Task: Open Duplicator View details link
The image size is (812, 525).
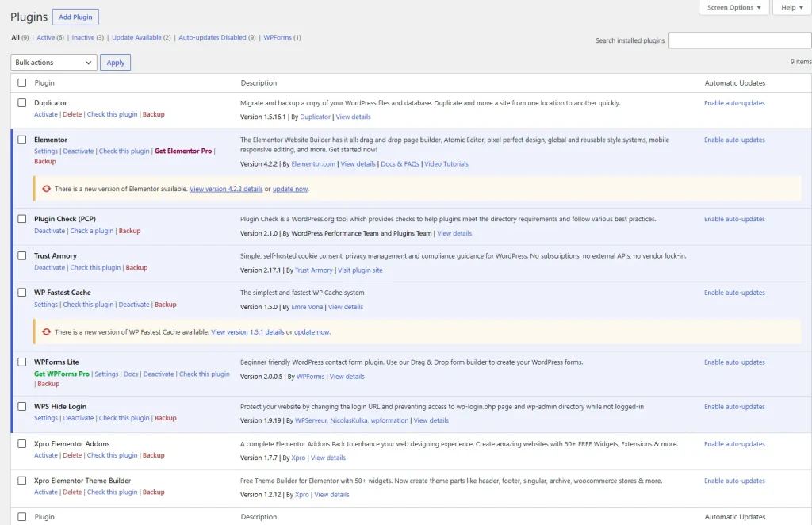Action: [x=353, y=117]
